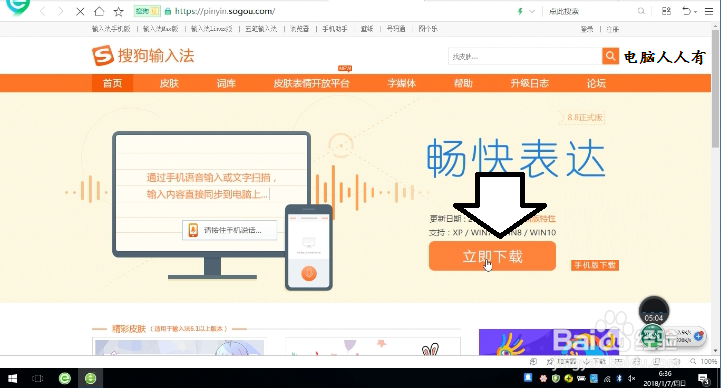
Task: Click the network tray icon
Action: point(607,379)
